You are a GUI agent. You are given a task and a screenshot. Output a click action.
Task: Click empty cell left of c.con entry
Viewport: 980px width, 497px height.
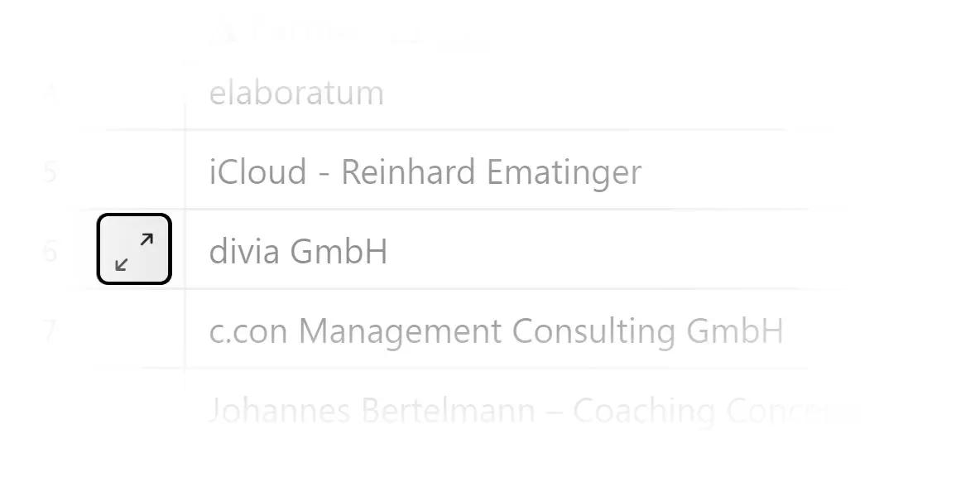pos(134,331)
